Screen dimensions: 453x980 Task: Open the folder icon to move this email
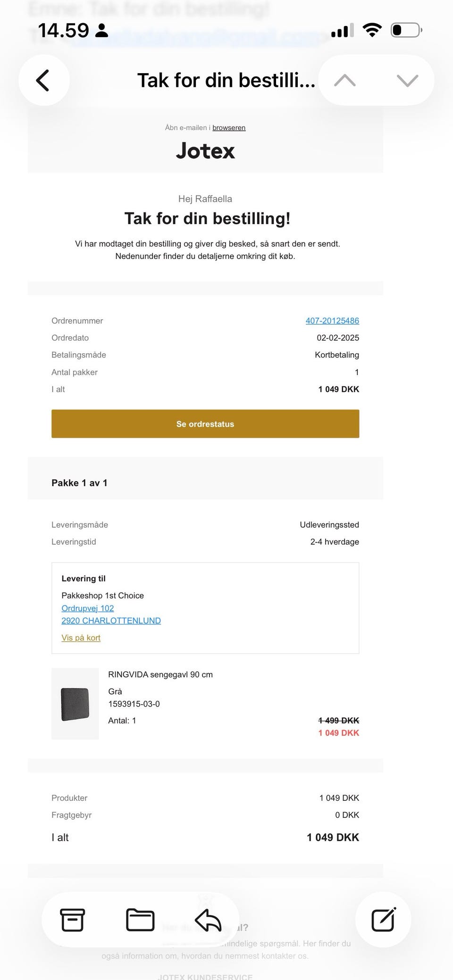pos(140,919)
